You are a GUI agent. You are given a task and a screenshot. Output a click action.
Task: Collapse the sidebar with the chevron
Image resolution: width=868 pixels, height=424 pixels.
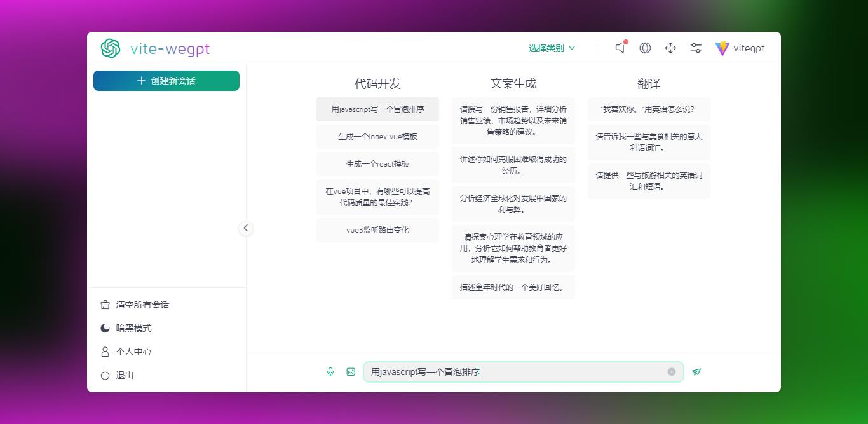tap(246, 228)
